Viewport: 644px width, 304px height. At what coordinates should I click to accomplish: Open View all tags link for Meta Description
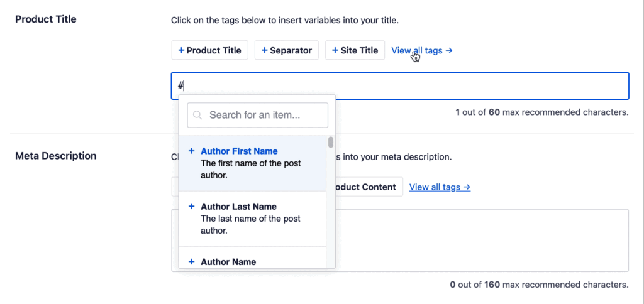pos(440,187)
